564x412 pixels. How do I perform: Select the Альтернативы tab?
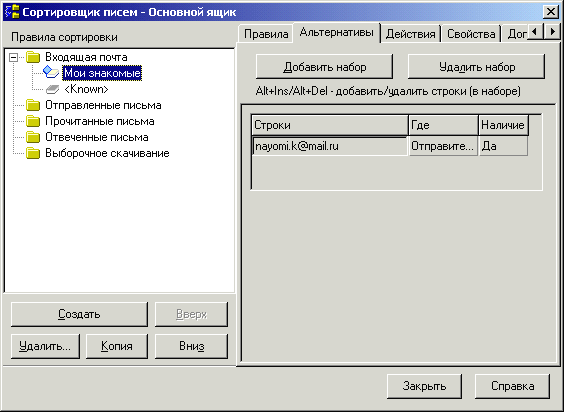(337, 33)
